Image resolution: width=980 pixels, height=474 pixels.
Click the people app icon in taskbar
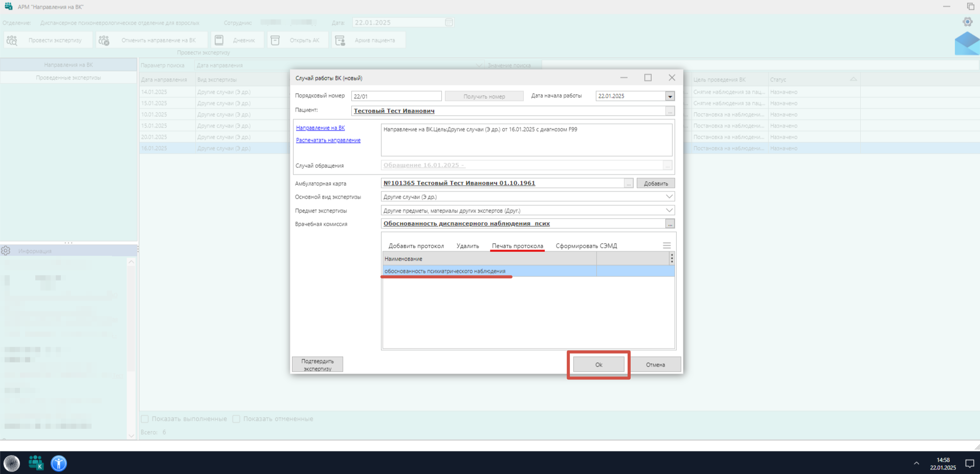point(36,463)
